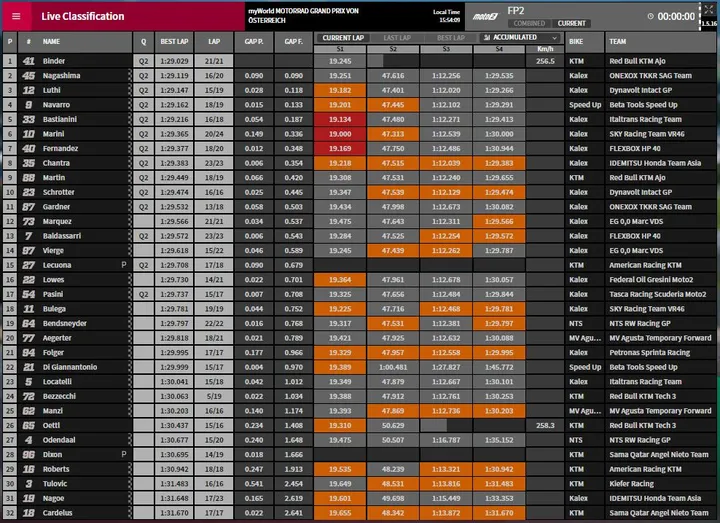This screenshot has width=720, height=523.
Task: Click rider number 65 badge for Oettl
Action: 28,425
